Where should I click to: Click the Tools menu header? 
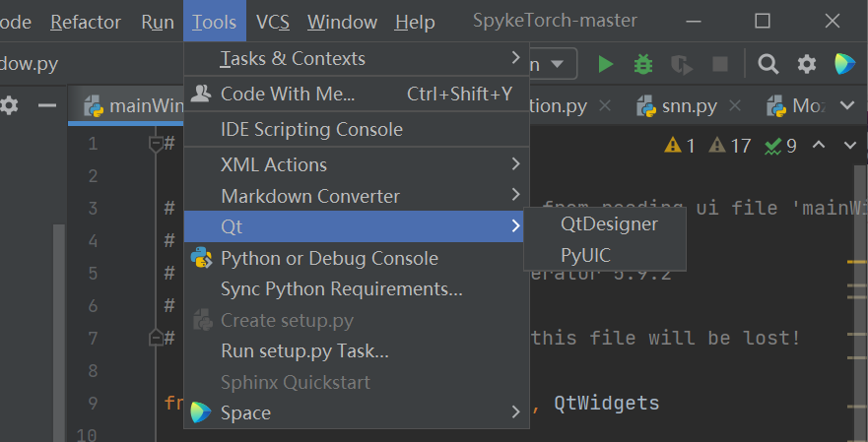tap(214, 22)
